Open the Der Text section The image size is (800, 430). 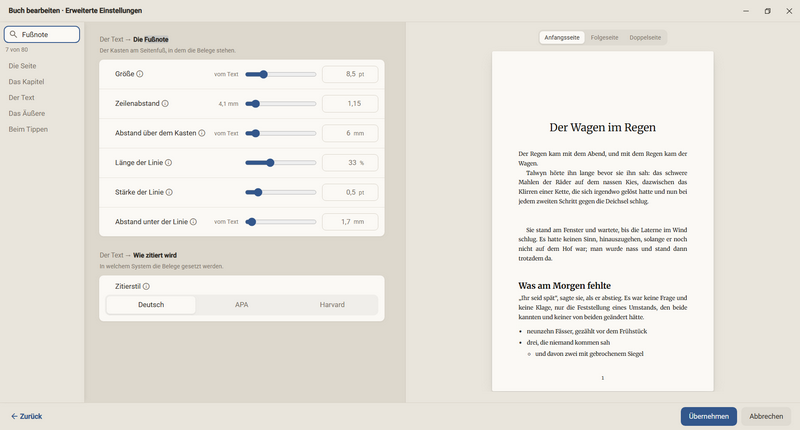coord(21,97)
